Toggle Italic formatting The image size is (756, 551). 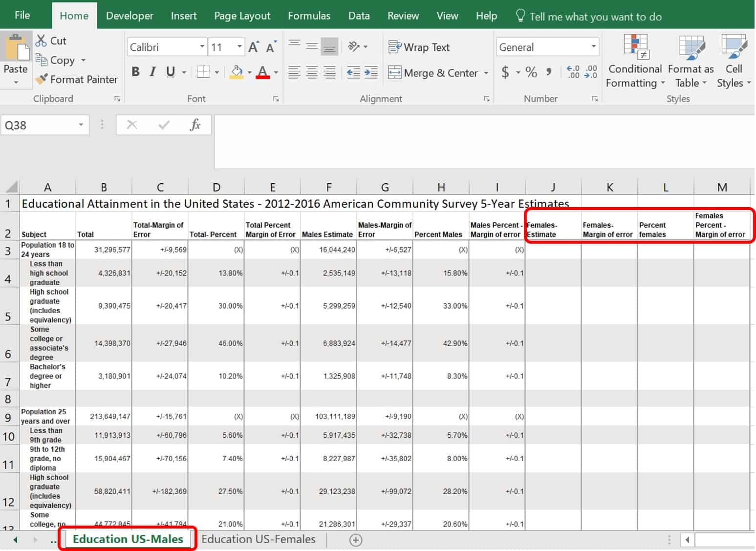[153, 72]
